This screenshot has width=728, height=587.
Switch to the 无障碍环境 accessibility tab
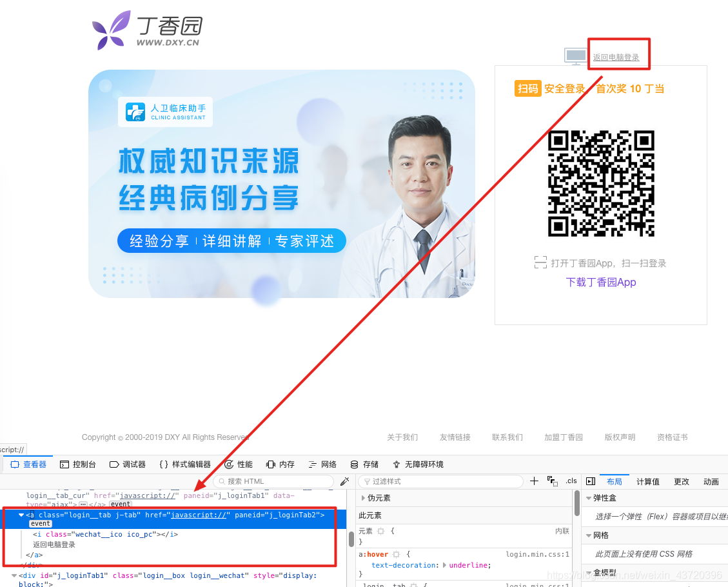418,464
